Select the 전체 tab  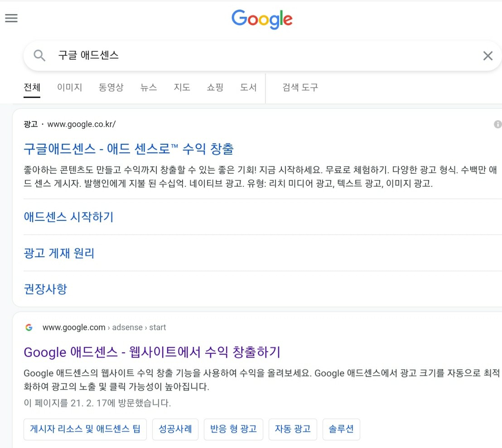(x=32, y=87)
